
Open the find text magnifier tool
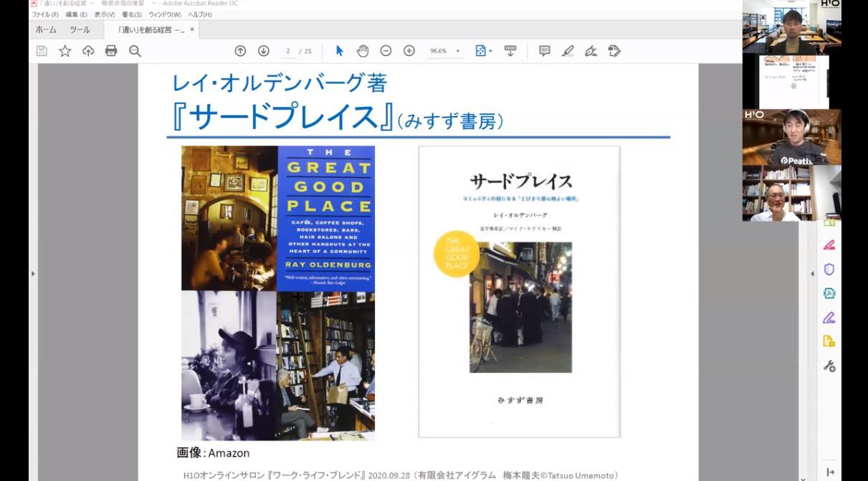(x=135, y=51)
